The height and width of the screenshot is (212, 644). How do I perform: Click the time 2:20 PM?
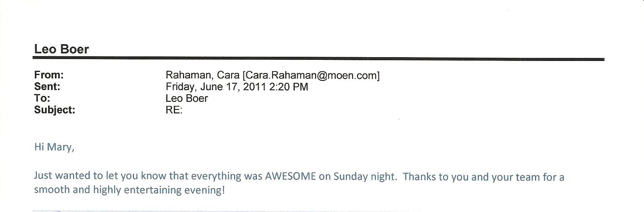coord(289,87)
